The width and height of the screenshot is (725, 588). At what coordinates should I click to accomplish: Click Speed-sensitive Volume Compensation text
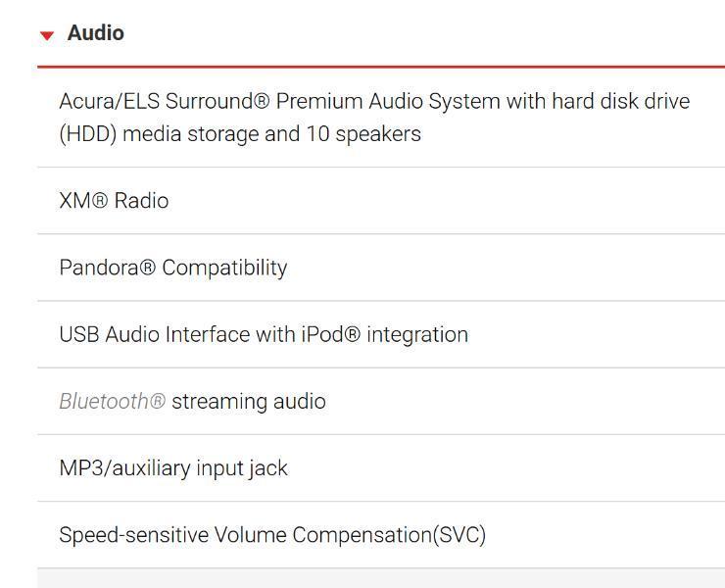[x=235, y=535]
